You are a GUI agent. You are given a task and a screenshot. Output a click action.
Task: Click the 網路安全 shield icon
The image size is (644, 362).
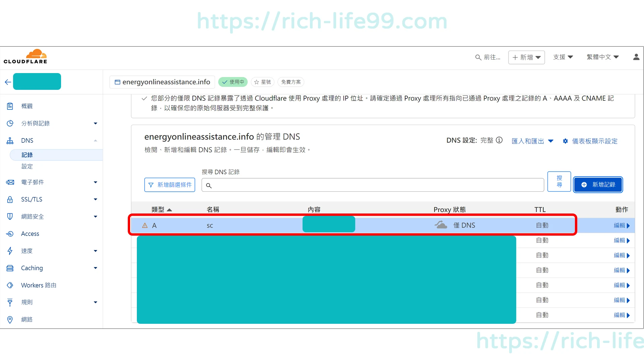point(10,217)
